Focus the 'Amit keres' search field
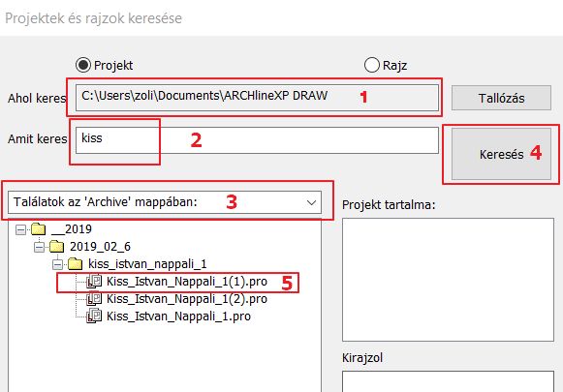 pyautogui.click(x=257, y=140)
